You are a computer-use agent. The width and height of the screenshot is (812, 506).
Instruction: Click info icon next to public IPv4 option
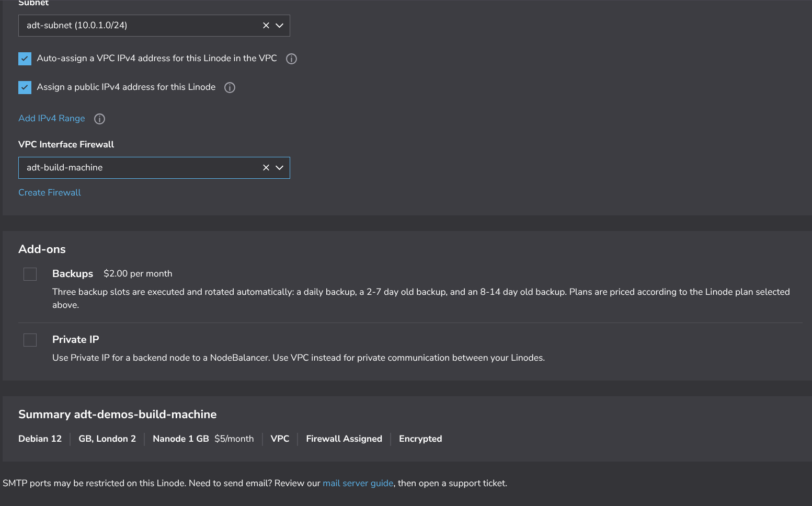click(230, 88)
